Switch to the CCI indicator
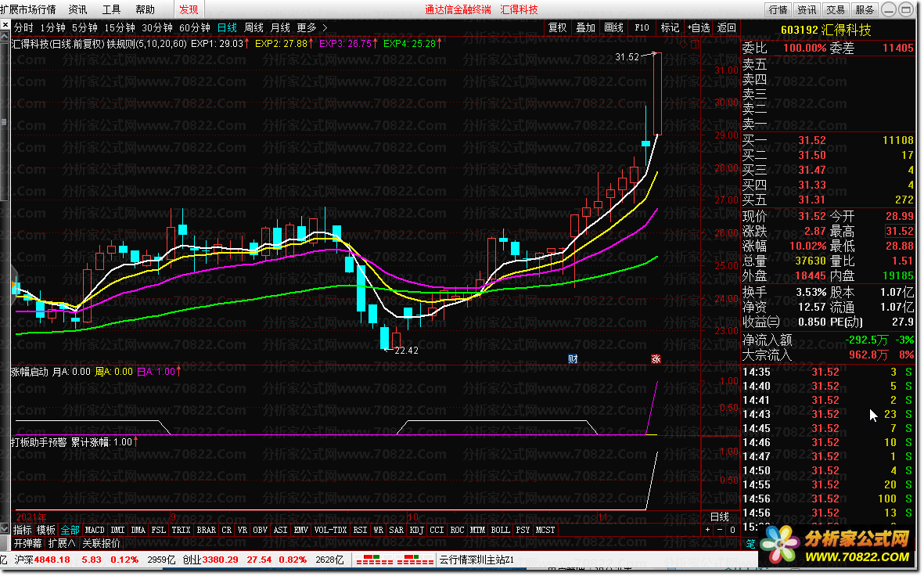Screen dimensions: 924x576 [x=437, y=530]
